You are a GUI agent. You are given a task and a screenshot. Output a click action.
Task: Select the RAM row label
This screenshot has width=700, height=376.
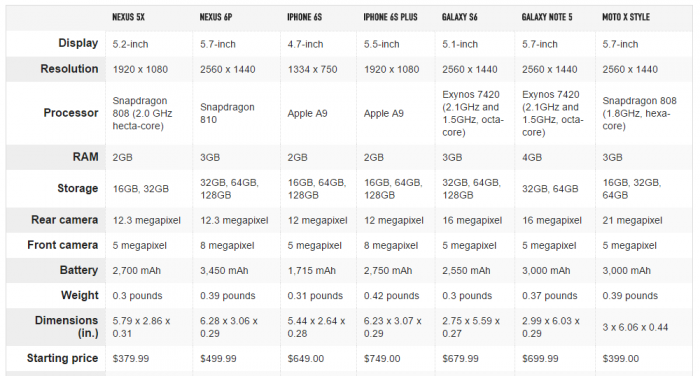[86, 157]
